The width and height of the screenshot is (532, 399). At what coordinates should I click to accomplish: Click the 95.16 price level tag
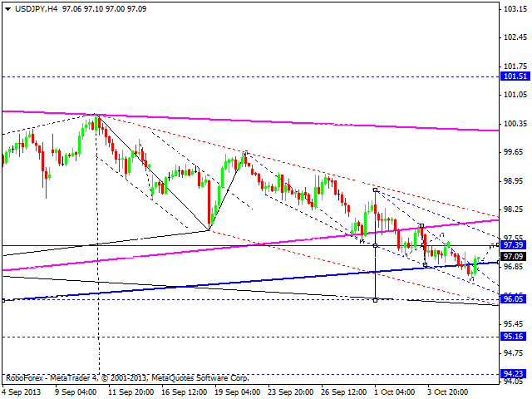point(512,337)
